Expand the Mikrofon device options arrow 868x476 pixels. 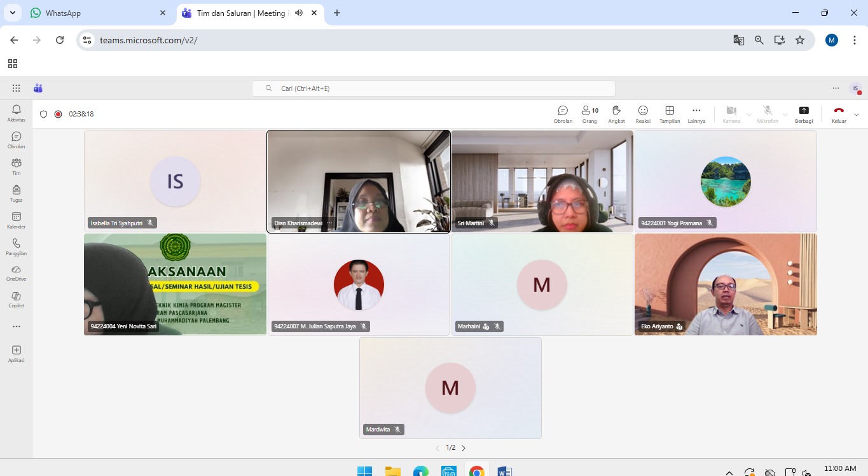pos(785,115)
